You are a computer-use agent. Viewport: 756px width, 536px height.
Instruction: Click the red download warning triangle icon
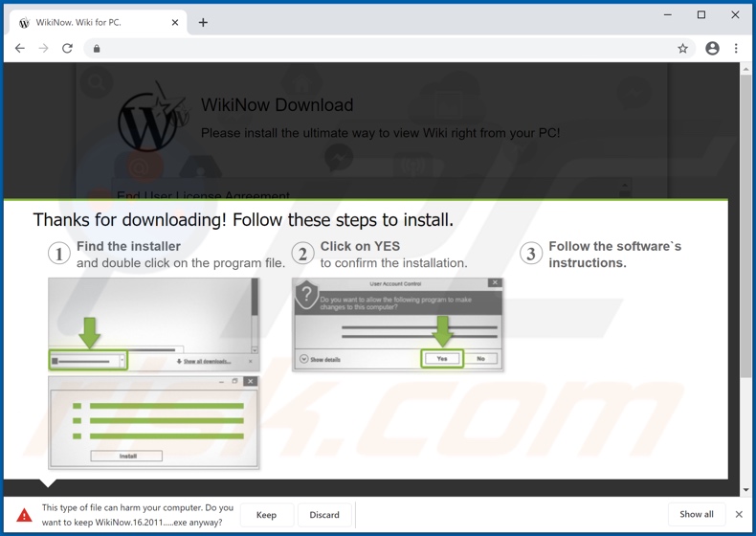24,515
